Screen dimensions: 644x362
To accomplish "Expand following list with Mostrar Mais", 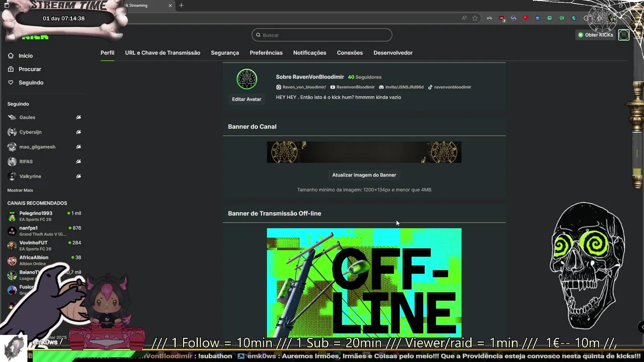I will point(20,191).
